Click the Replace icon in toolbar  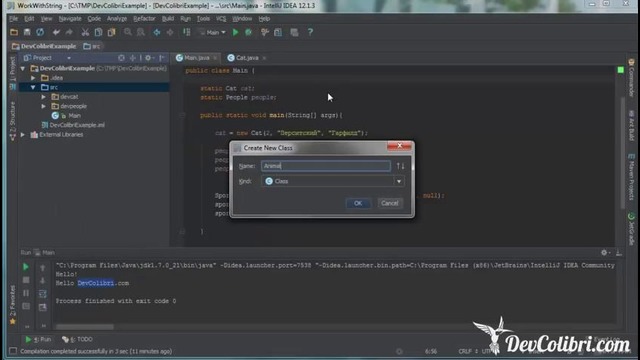click(141, 32)
